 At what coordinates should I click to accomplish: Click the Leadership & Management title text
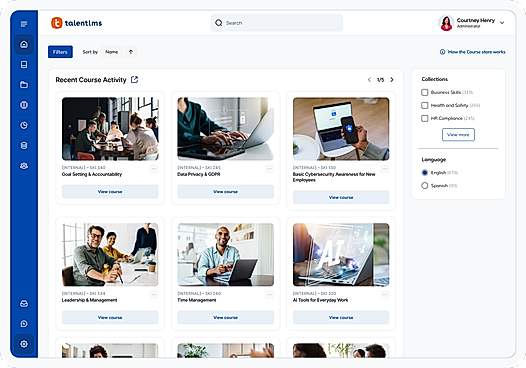click(90, 300)
